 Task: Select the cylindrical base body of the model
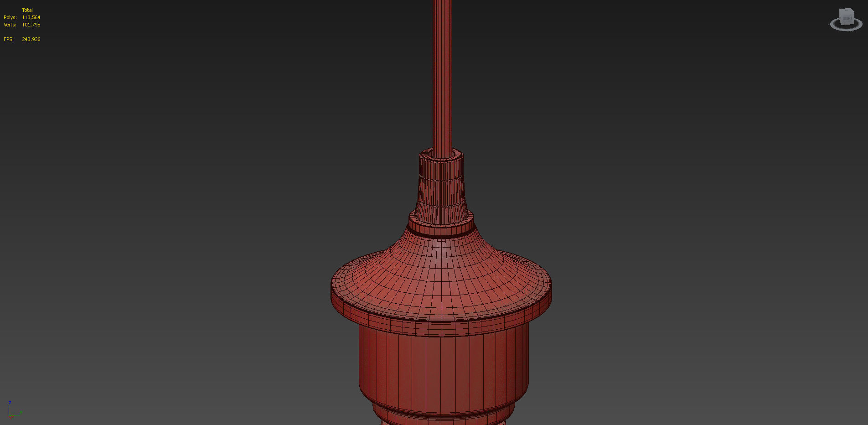click(x=444, y=369)
